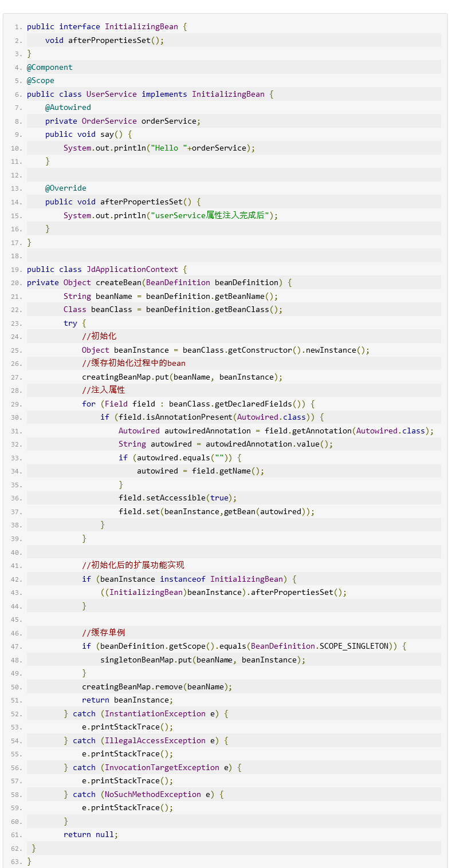Click the println "Hello " statement
This screenshot has width=452, height=868.
[159, 148]
